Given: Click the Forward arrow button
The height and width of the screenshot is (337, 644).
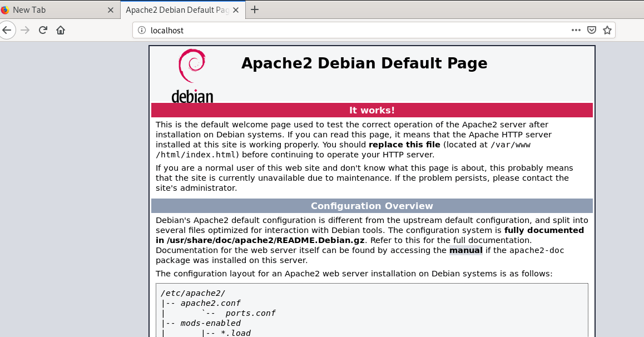Looking at the screenshot, I should [x=24, y=30].
